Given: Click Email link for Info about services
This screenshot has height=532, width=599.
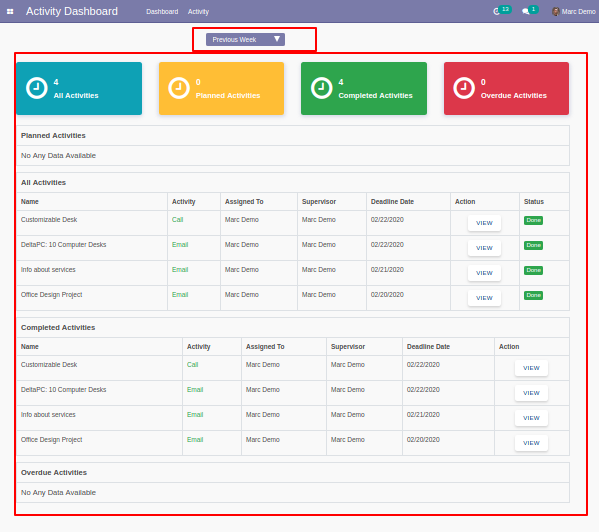Looking at the screenshot, I should 180,270.
